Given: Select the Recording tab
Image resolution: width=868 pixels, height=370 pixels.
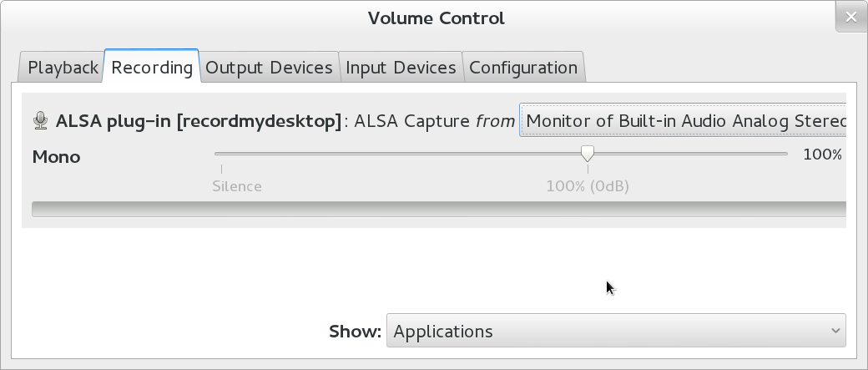Looking at the screenshot, I should click(x=152, y=67).
